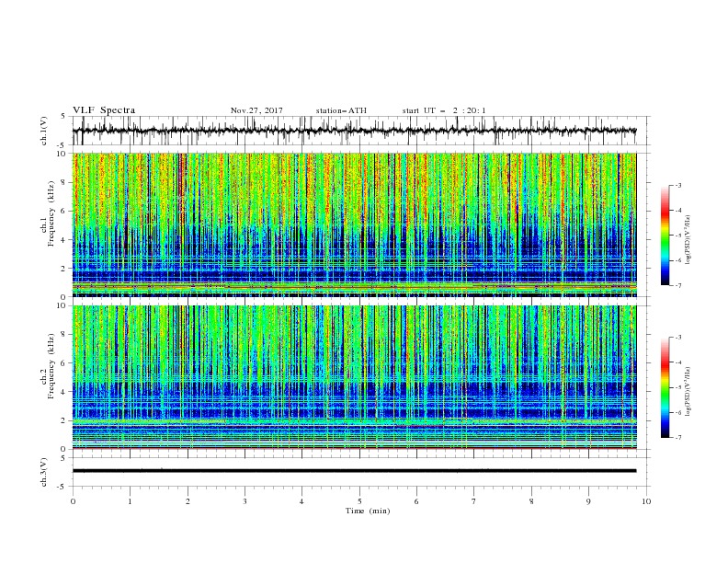Image resolution: width=728 pixels, height=563 pixels.
Task: Click the "8" minute tick on time axis
Action: tap(531, 501)
